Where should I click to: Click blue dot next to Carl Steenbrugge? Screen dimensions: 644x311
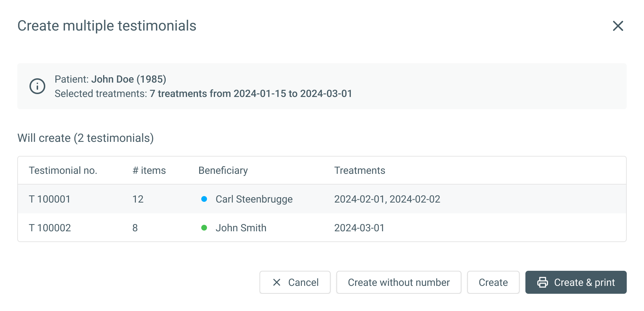[204, 199]
